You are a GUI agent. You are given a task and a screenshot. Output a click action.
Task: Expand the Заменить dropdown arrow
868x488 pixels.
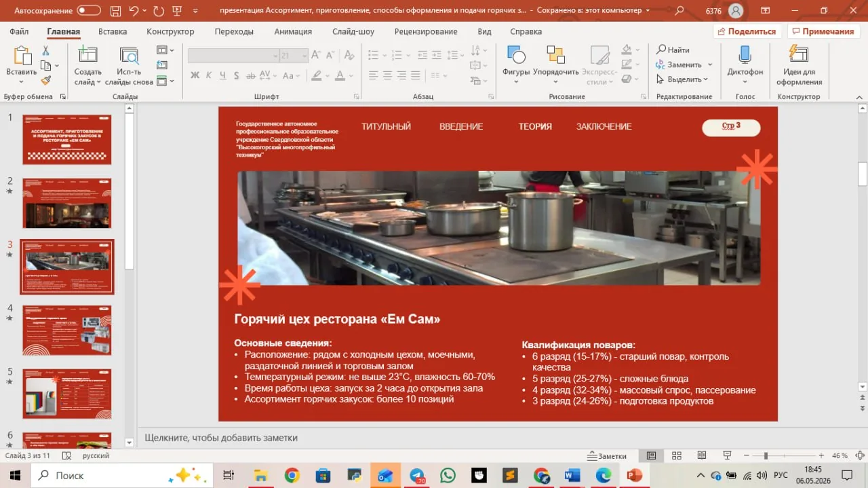coord(710,64)
